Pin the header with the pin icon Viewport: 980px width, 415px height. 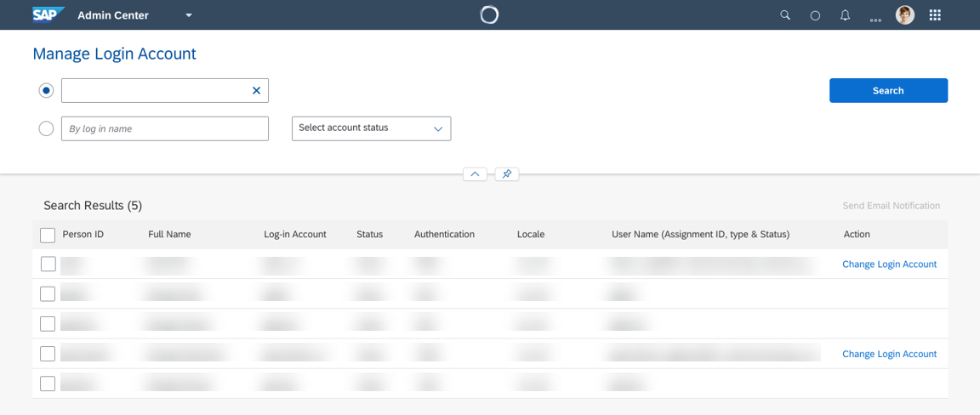(x=507, y=174)
